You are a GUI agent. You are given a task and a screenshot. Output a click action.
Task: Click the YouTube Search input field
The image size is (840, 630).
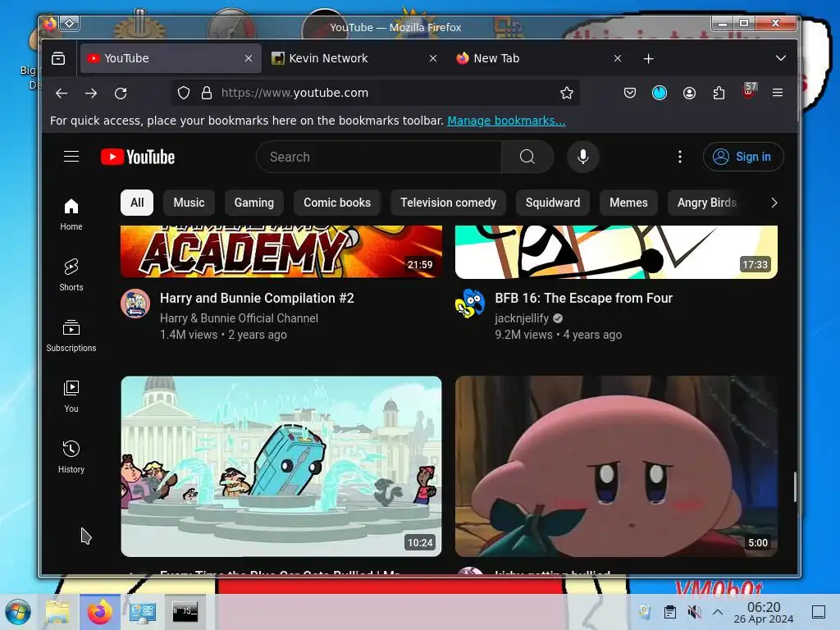379,157
